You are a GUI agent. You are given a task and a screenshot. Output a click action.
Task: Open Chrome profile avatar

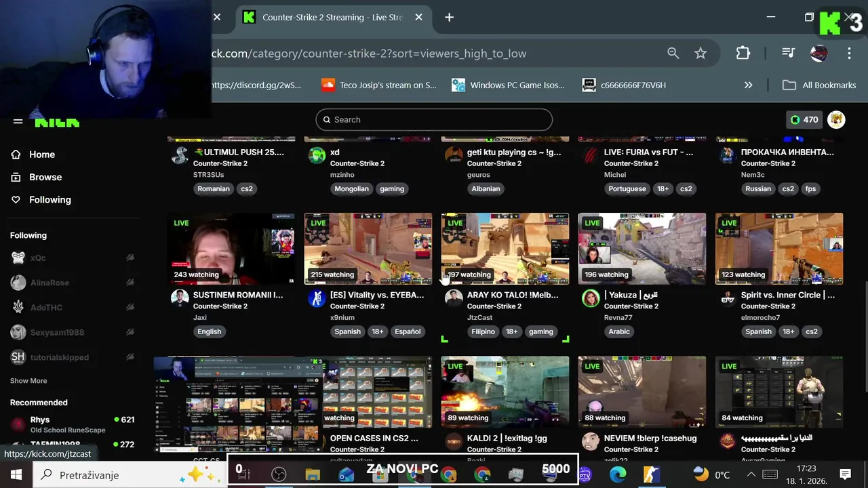click(x=819, y=53)
